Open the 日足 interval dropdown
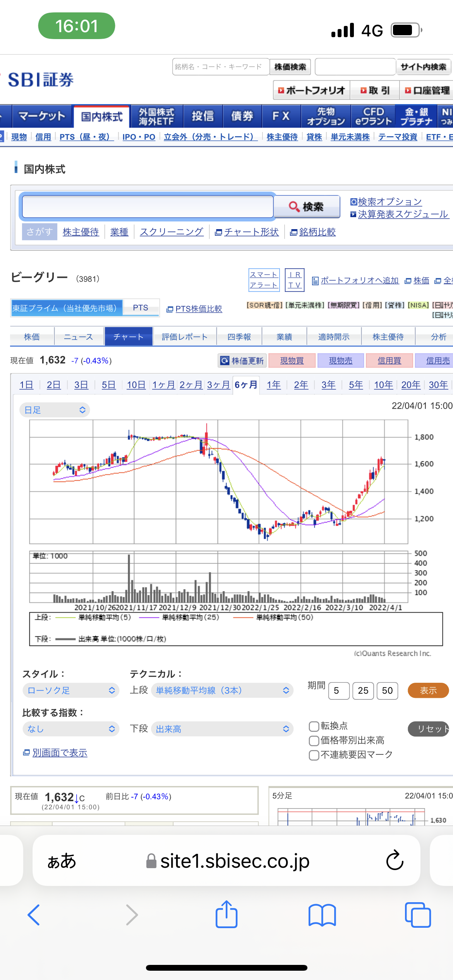This screenshot has height=980, width=453. (x=55, y=410)
